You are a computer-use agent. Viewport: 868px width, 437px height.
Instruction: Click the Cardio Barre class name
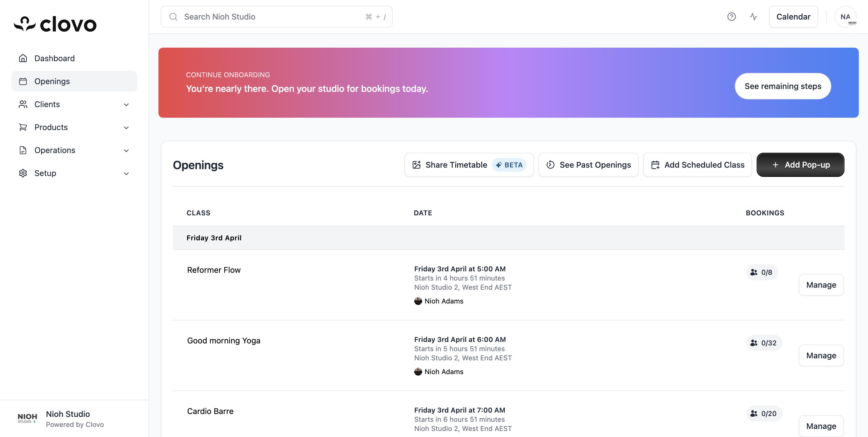(210, 411)
